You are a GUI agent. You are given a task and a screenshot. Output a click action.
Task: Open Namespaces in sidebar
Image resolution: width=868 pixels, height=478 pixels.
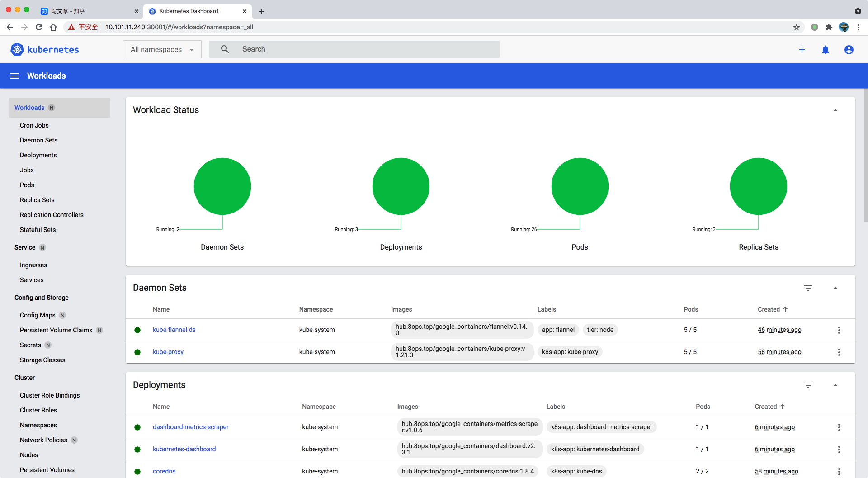(x=38, y=425)
